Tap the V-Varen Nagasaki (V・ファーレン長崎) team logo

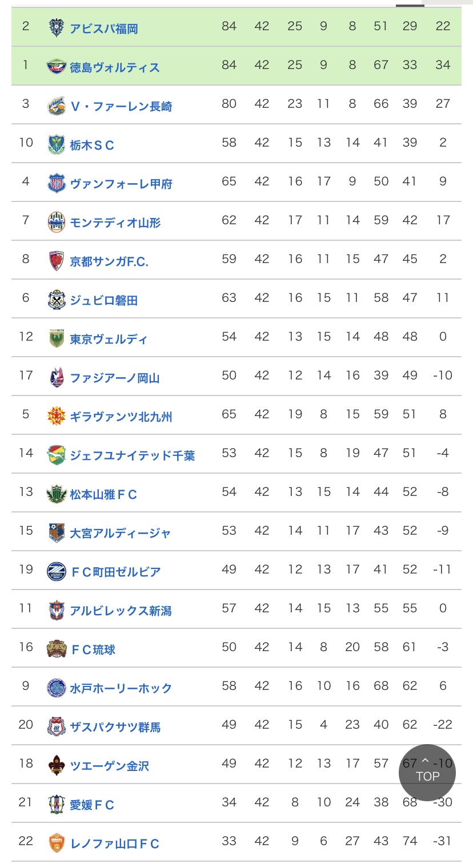pyautogui.click(x=57, y=106)
